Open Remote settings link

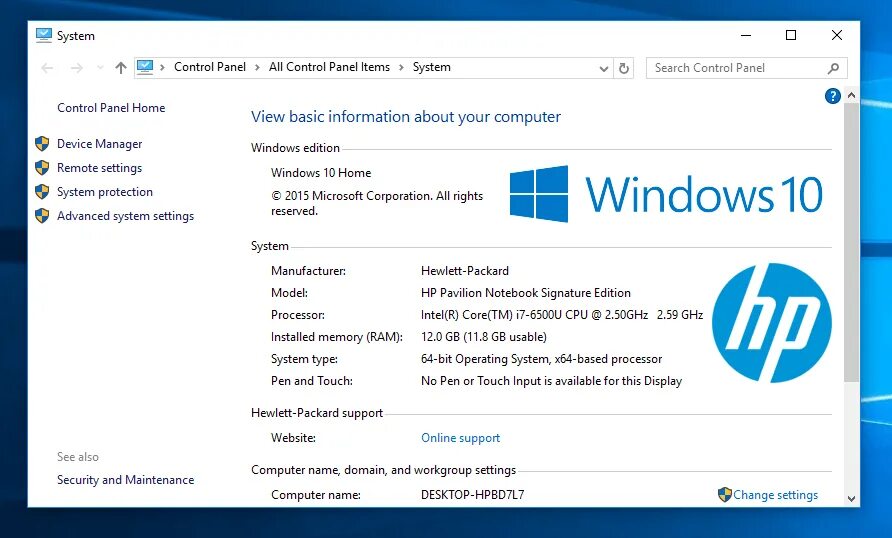coord(100,168)
